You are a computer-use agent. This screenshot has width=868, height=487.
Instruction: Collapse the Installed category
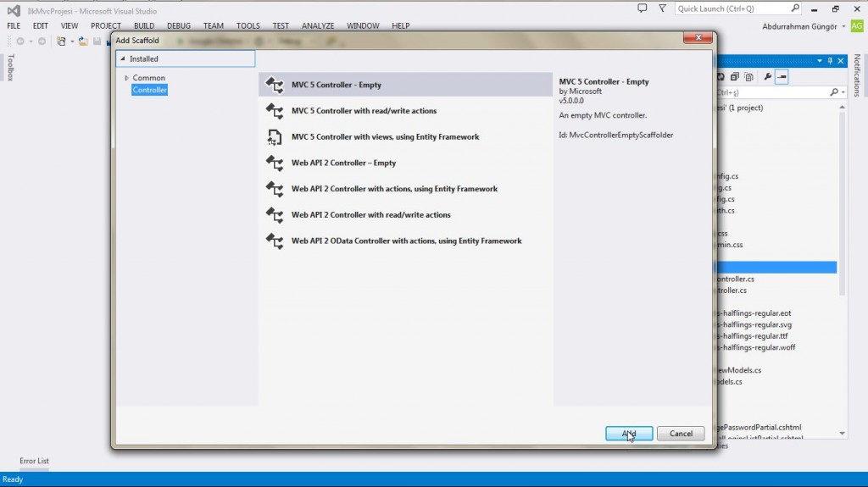click(x=122, y=59)
